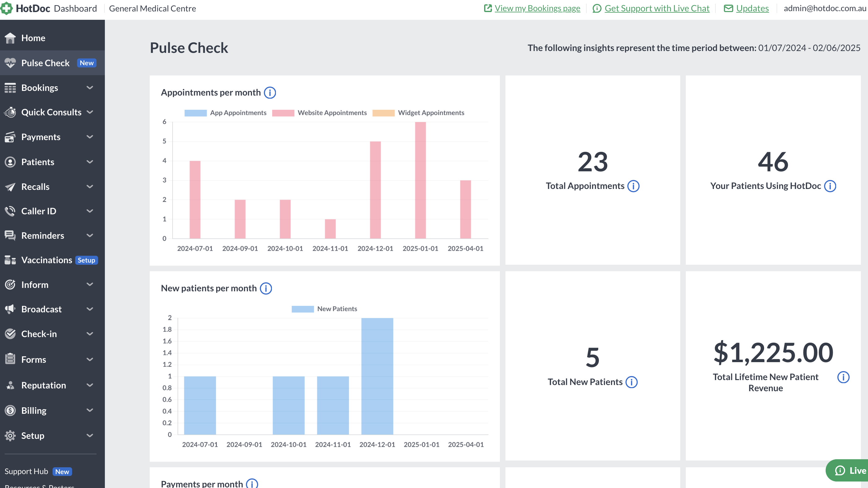This screenshot has height=488, width=868.
Task: Click the Caller ID phone icon
Action: (10, 211)
